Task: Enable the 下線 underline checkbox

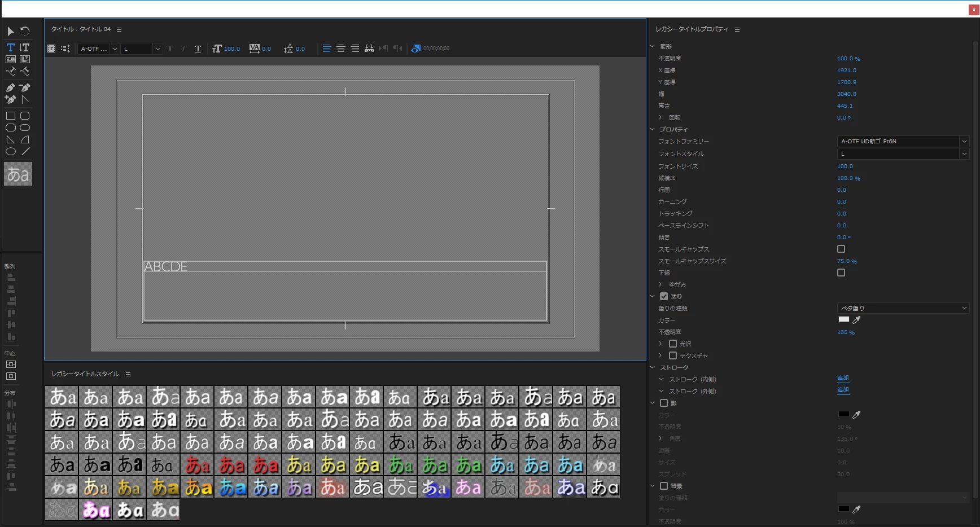Action: [841, 273]
